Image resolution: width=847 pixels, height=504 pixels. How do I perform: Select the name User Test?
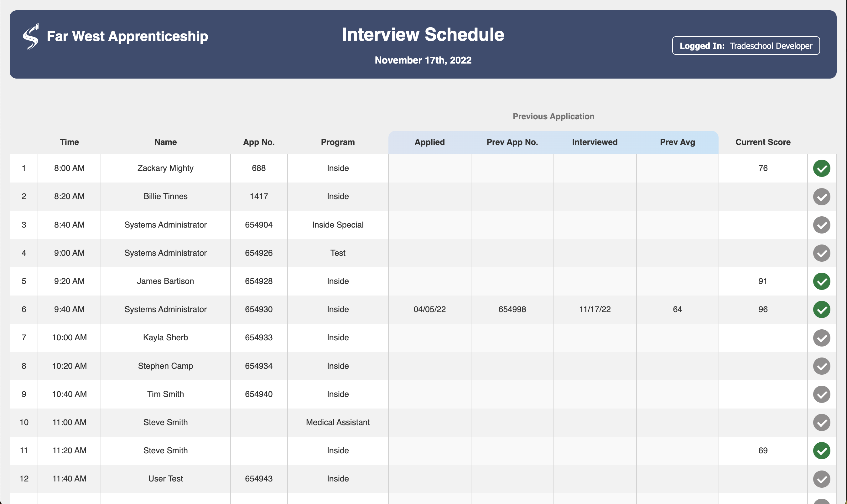pos(165,479)
